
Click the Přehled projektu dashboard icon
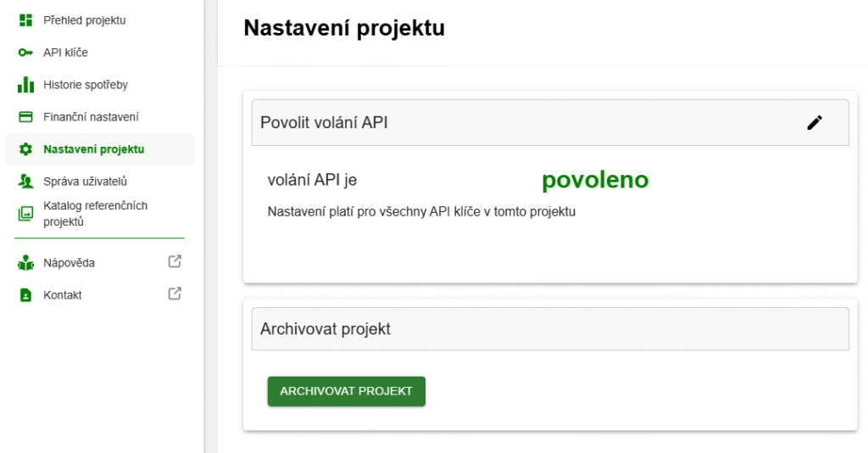pos(25,20)
